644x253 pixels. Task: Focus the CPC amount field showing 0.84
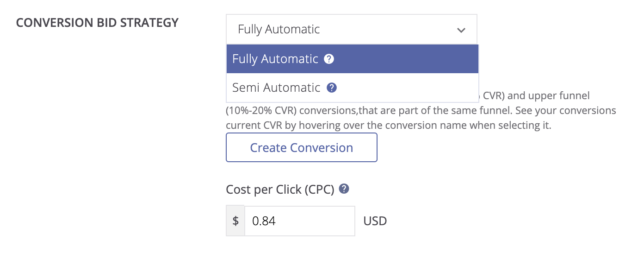coord(299,221)
